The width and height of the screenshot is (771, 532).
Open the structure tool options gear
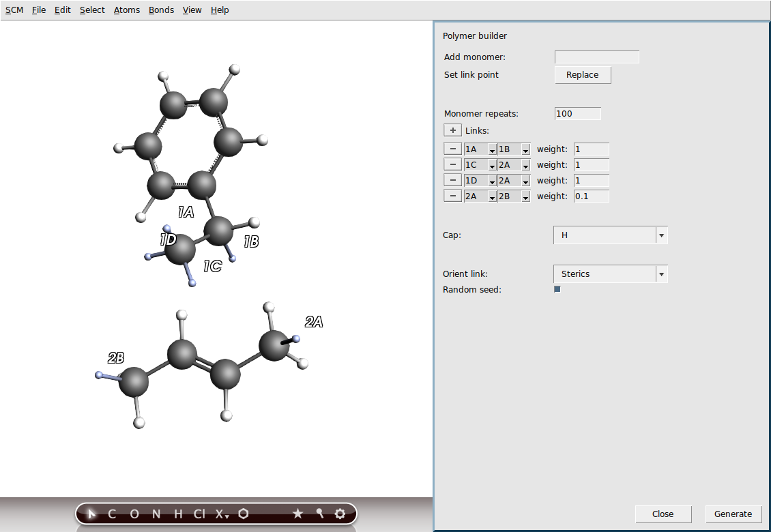click(340, 514)
